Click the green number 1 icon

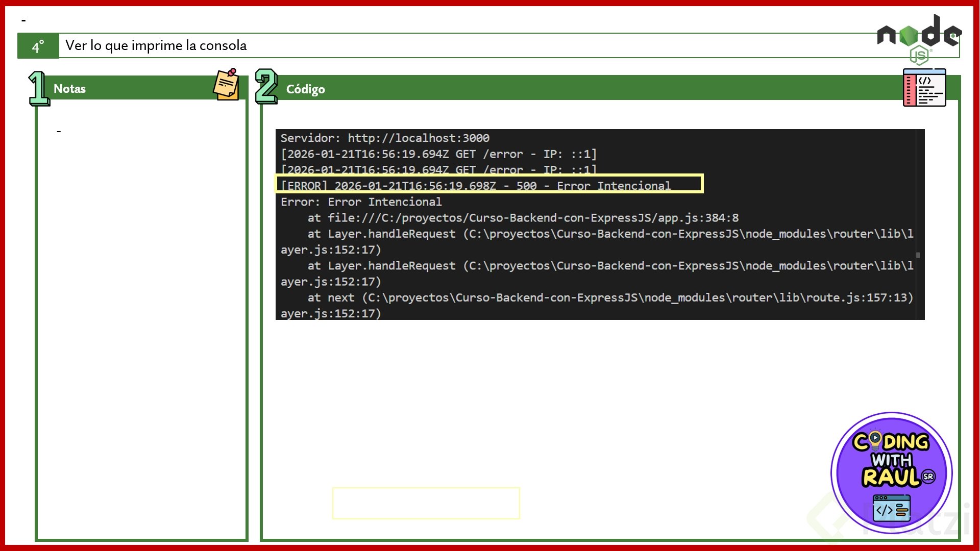pos(39,88)
